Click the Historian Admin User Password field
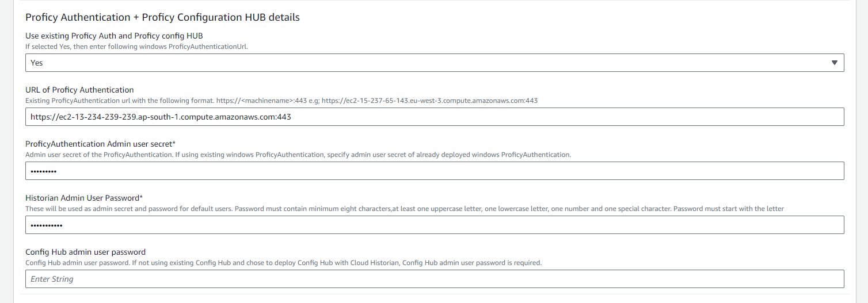 click(435, 225)
